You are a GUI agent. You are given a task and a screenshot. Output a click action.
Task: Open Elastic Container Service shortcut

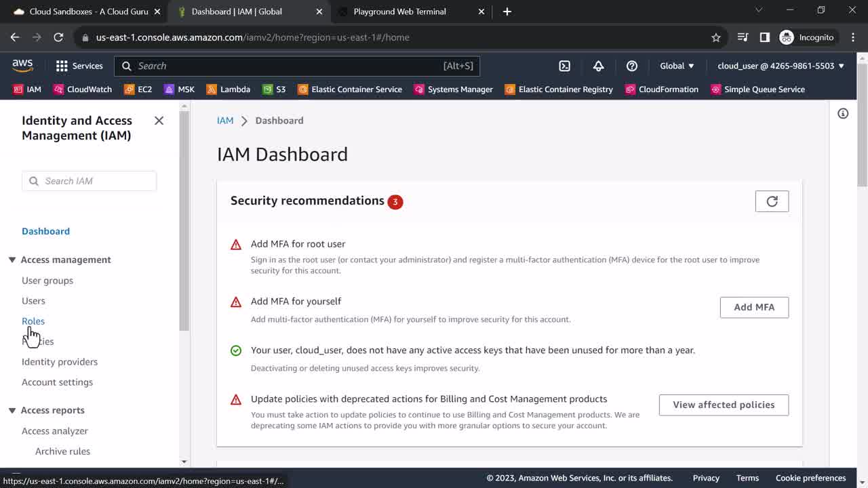point(350,89)
